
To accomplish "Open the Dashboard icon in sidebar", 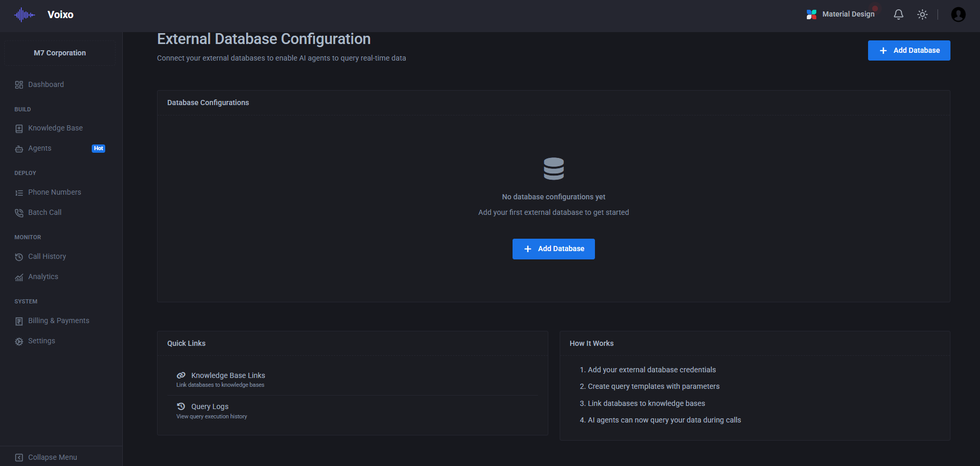I will pos(19,84).
